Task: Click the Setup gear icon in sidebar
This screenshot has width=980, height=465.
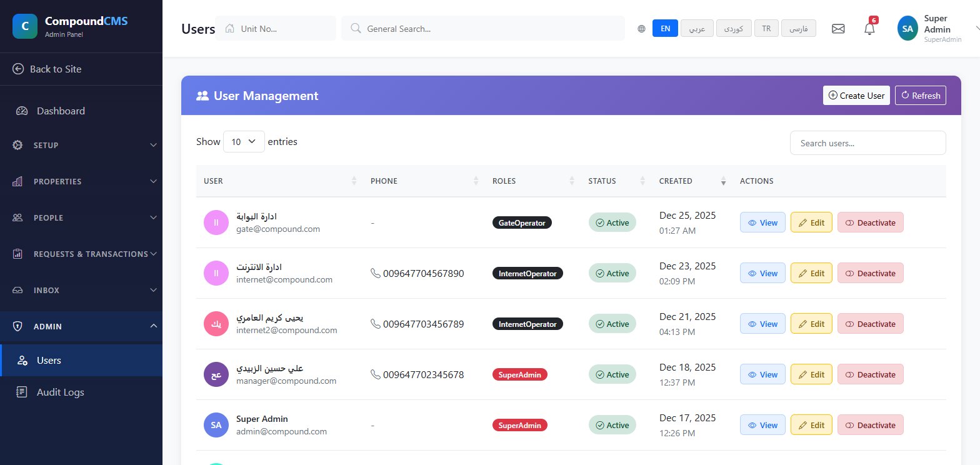Action: (x=18, y=145)
